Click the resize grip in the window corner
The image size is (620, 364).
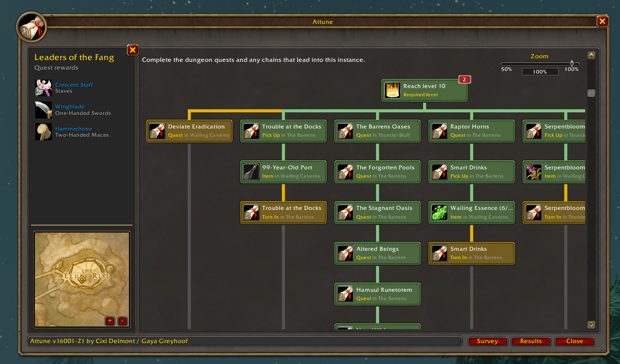tap(602, 347)
